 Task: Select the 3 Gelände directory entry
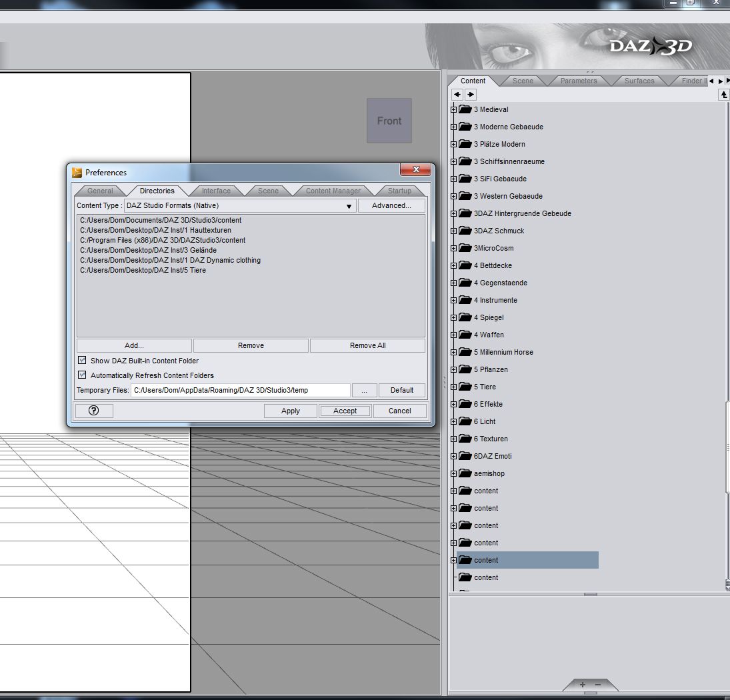148,250
